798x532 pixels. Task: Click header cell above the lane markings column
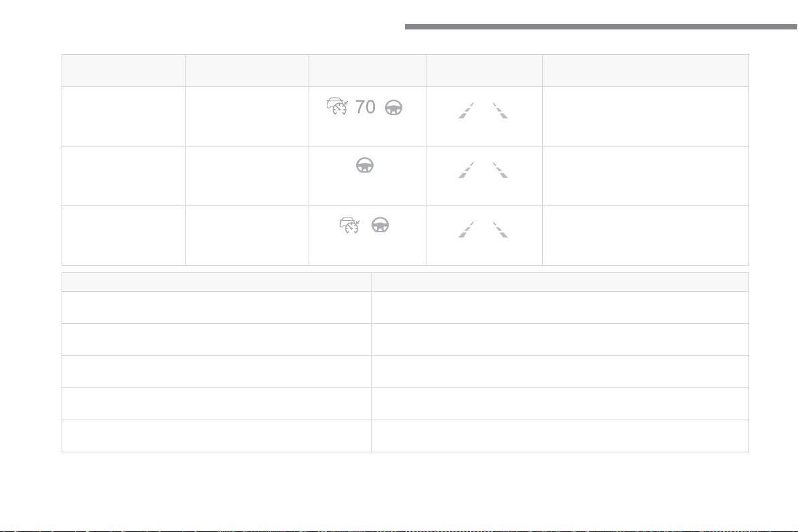(484, 70)
